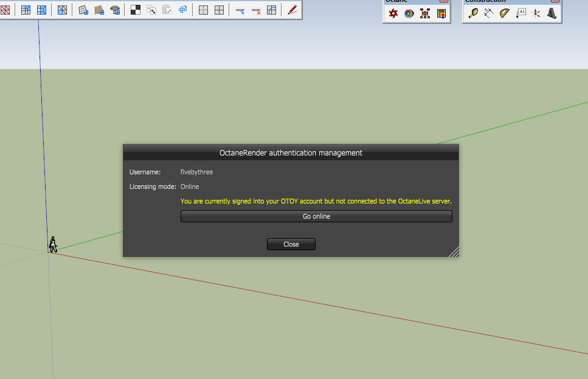Open the Octane node graph editor icon
The width and height of the screenshot is (588, 379).
point(425,14)
